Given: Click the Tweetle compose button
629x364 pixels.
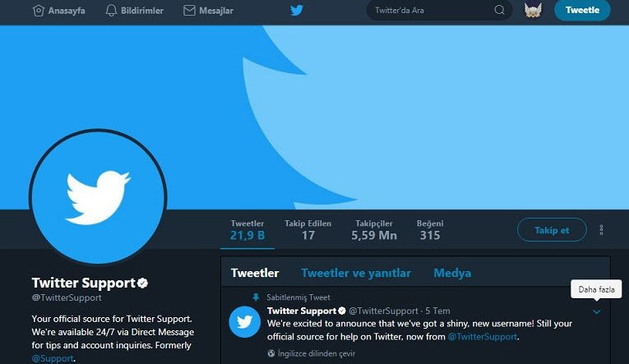Looking at the screenshot, I should coord(582,10).
